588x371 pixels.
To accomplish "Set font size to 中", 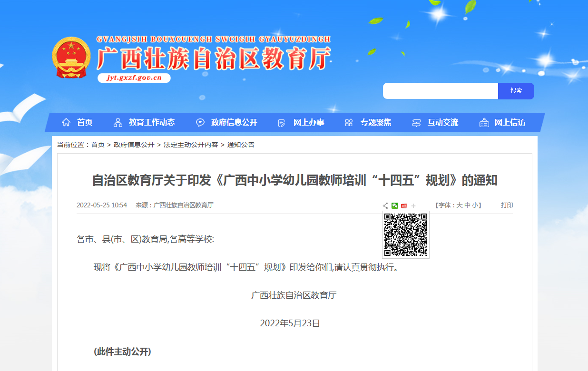I will point(467,205).
